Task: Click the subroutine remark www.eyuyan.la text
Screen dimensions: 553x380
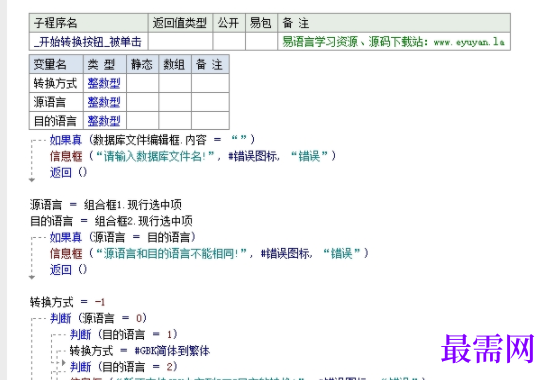Action: coord(469,42)
